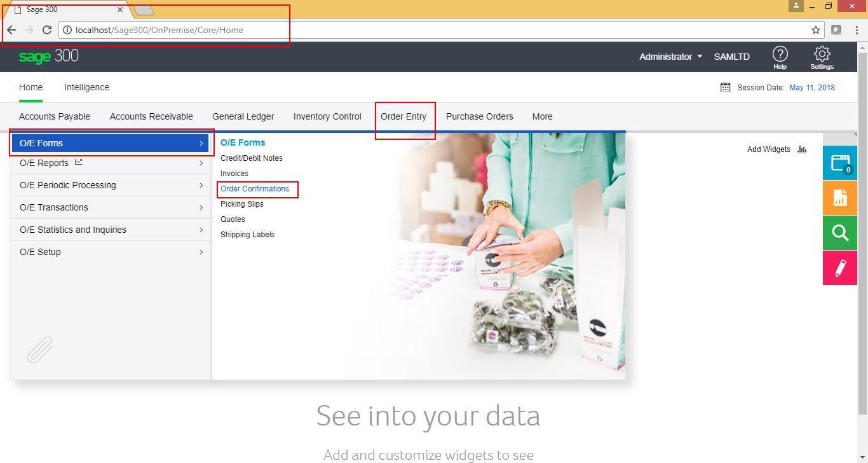Open the Chrome three-dot menu
This screenshot has width=868, height=463.
pos(856,30)
